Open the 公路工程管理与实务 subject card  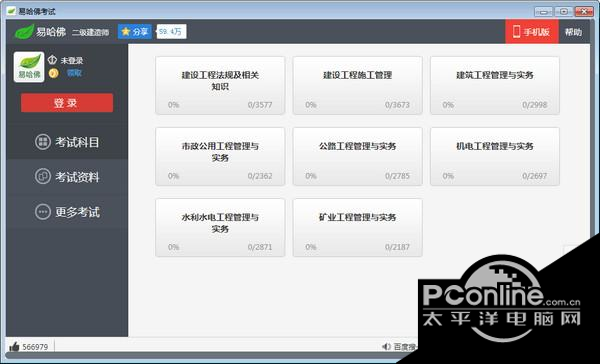coord(357,157)
